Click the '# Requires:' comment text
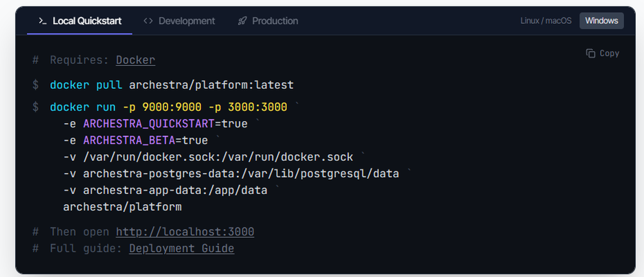Image resolution: width=644 pixels, height=277 pixels. coord(71,60)
